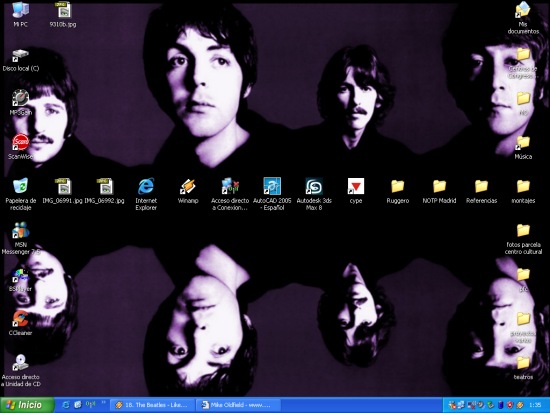Click the taskbar clock showing 1:35
Image resolution: width=550 pixels, height=413 pixels.
pos(535,405)
